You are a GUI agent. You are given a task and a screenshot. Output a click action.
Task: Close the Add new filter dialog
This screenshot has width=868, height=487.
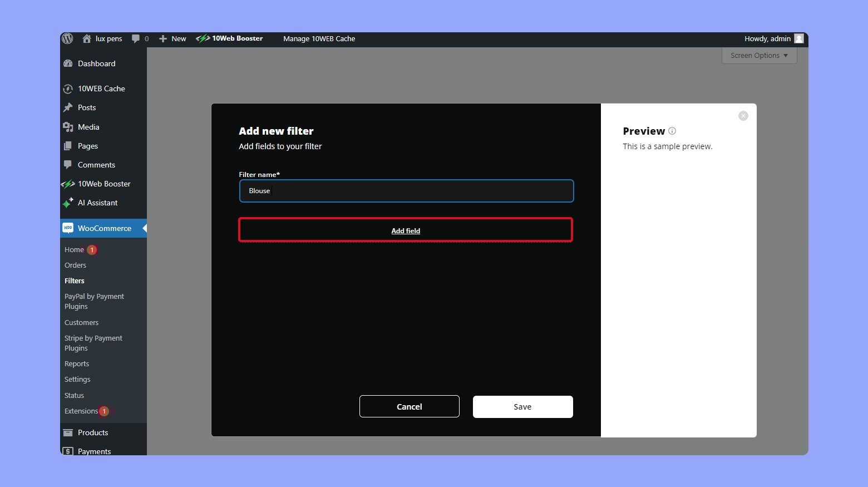743,116
